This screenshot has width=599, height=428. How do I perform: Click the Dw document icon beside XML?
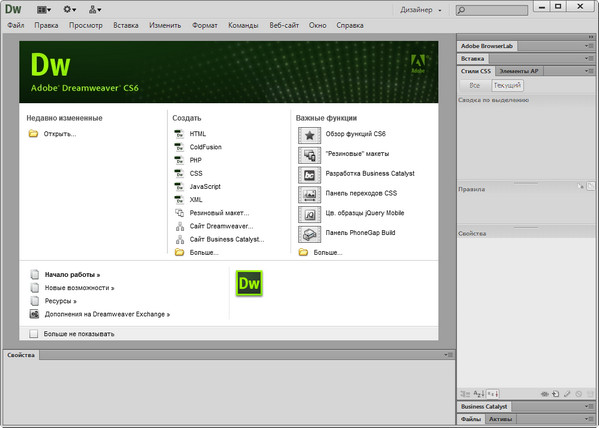coord(179,199)
